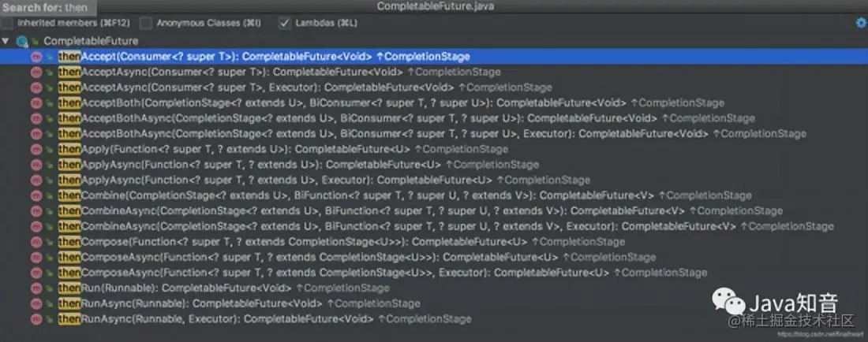
Task: Toggle the Anonymous Classes checkbox
Action: click(146, 24)
